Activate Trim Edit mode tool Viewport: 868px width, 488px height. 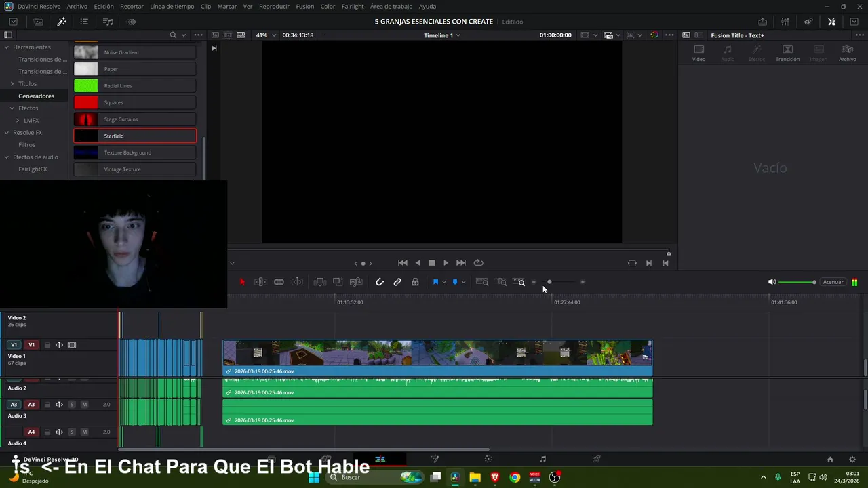(x=260, y=282)
